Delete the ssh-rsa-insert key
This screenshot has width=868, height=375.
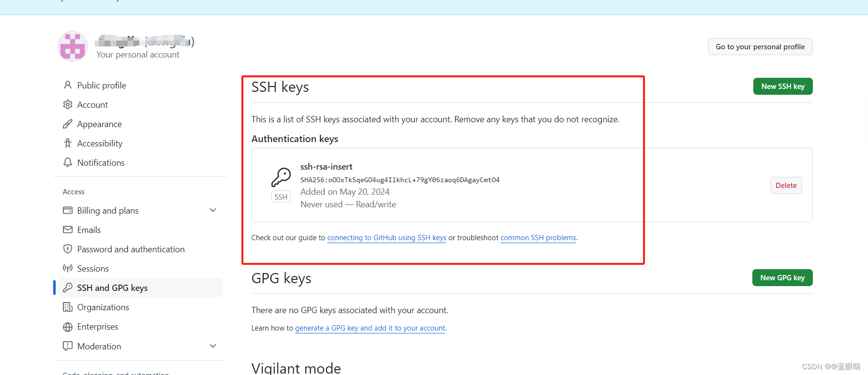pyautogui.click(x=786, y=186)
